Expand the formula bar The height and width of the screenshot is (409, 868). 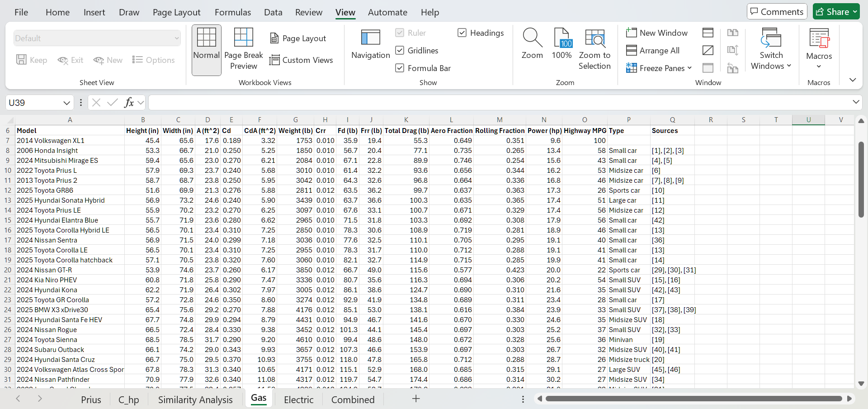tap(855, 102)
